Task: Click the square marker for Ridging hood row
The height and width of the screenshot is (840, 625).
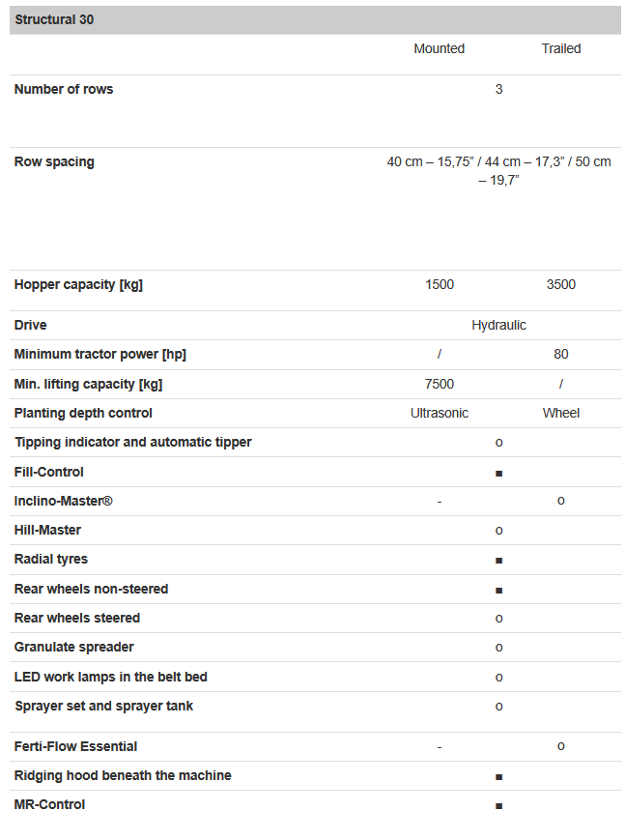Action: click(498, 776)
